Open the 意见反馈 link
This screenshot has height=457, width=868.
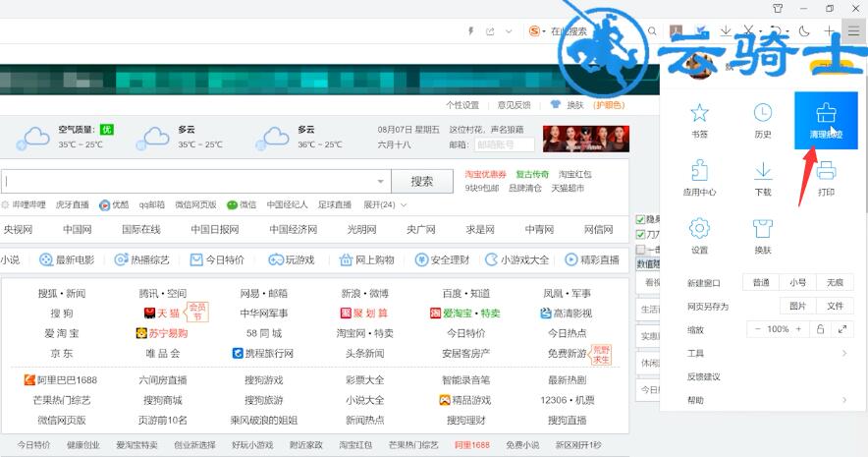(x=514, y=105)
